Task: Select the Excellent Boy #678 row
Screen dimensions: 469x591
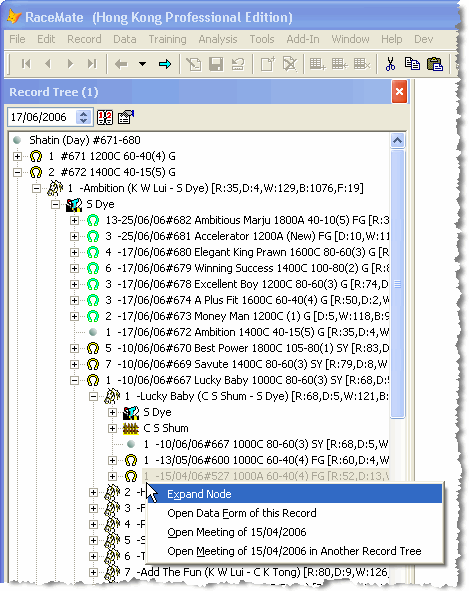Action: [247, 284]
